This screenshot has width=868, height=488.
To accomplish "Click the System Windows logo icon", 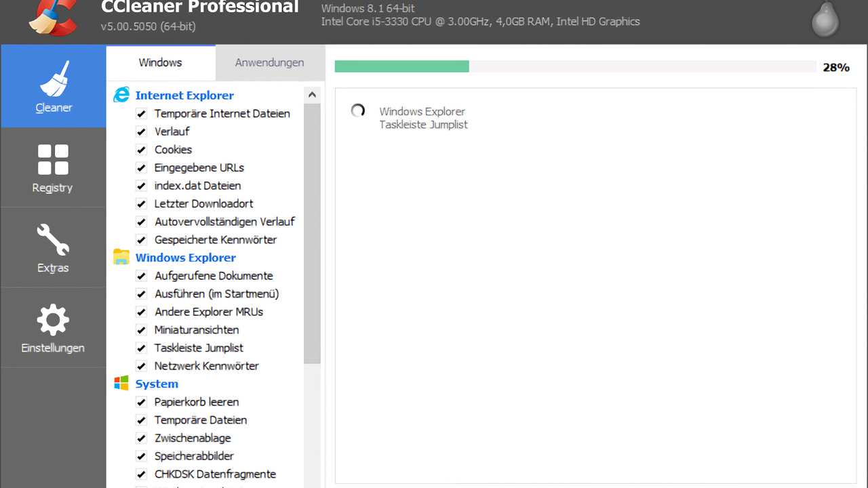I will tap(121, 384).
